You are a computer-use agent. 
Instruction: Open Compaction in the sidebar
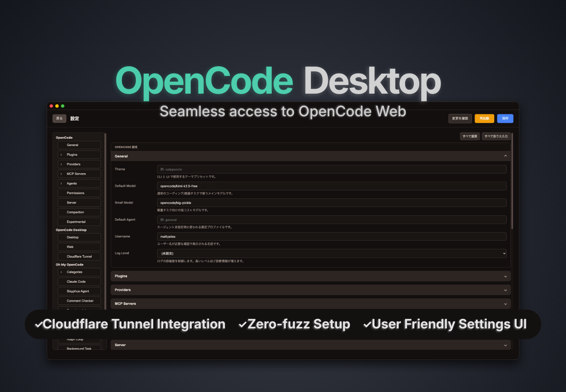(79, 212)
